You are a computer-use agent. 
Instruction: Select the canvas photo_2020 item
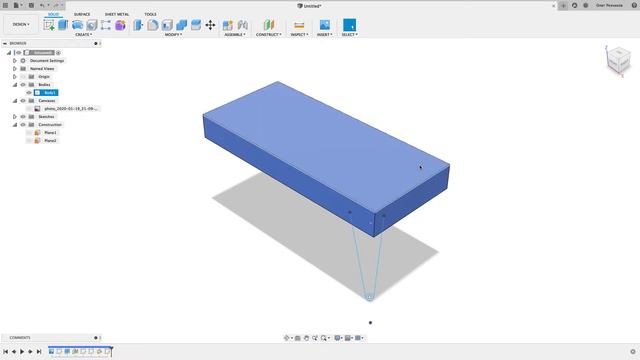point(70,109)
